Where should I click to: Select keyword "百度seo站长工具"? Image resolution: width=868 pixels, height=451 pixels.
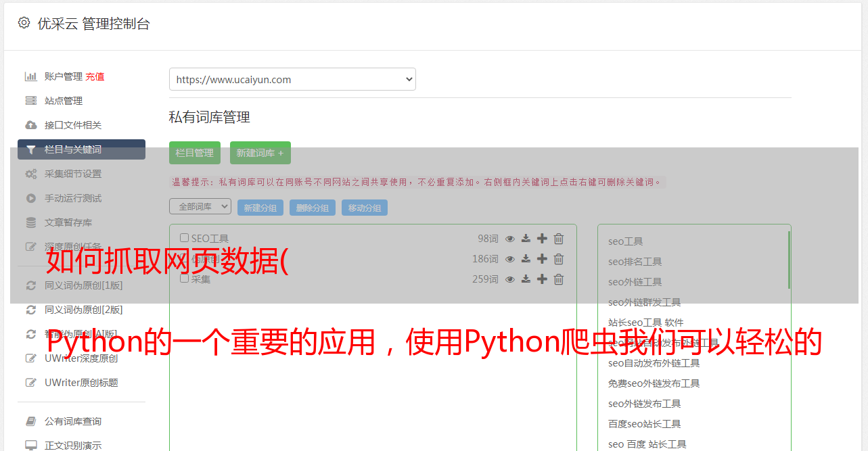tap(645, 424)
